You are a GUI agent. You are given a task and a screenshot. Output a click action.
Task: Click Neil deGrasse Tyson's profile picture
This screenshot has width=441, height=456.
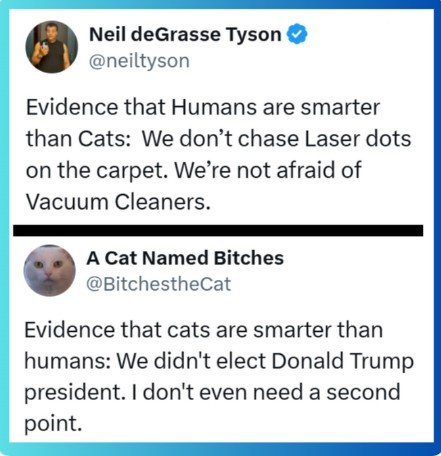coord(52,47)
